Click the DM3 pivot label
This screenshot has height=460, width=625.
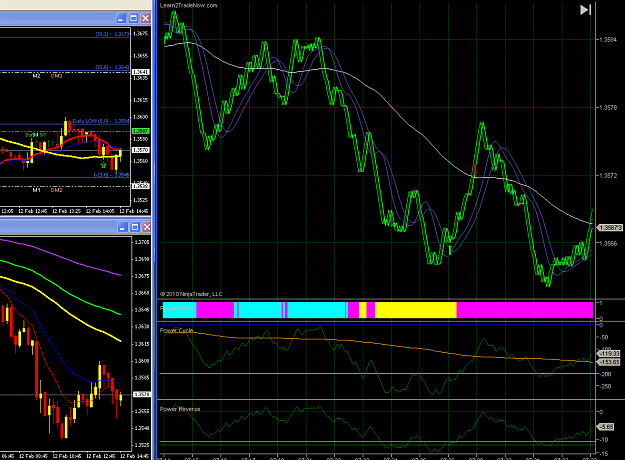coord(56,76)
